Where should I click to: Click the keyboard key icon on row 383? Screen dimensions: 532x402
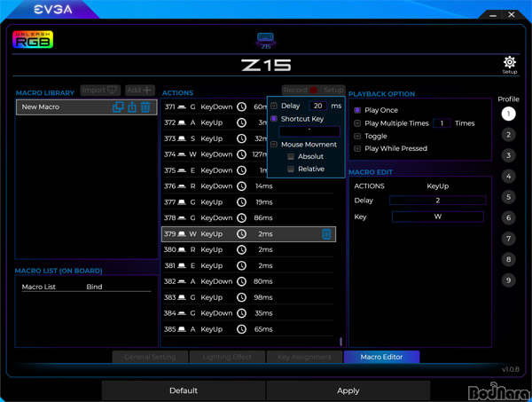coord(182,297)
